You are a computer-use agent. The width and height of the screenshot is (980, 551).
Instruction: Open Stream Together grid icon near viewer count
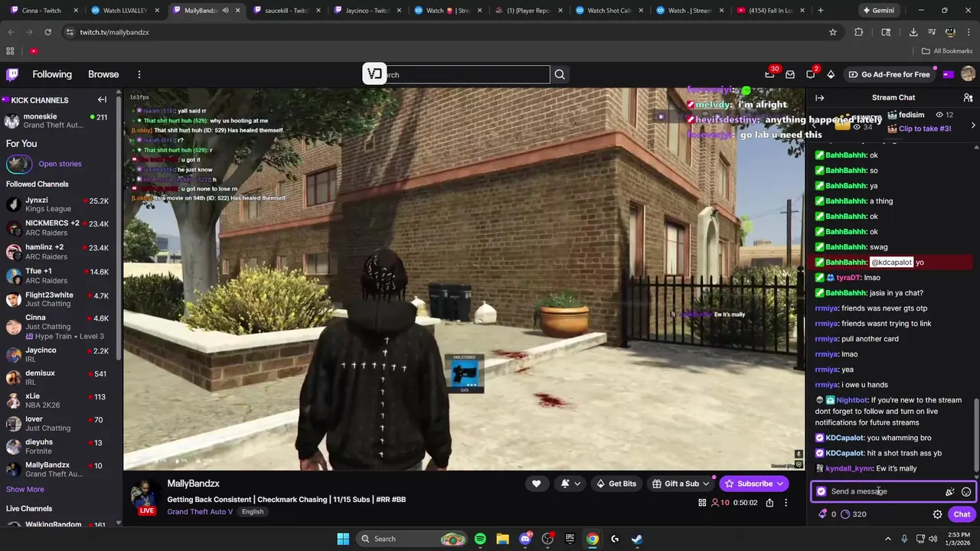click(702, 503)
